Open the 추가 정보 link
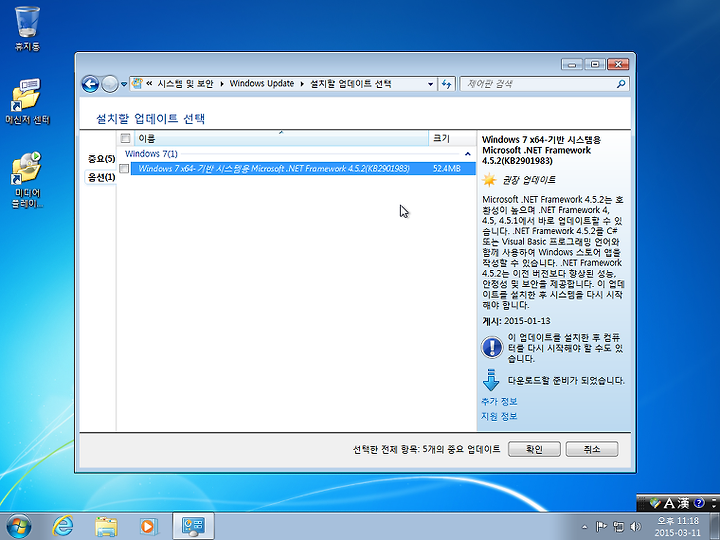This screenshot has height=540, width=720. pos(499,402)
